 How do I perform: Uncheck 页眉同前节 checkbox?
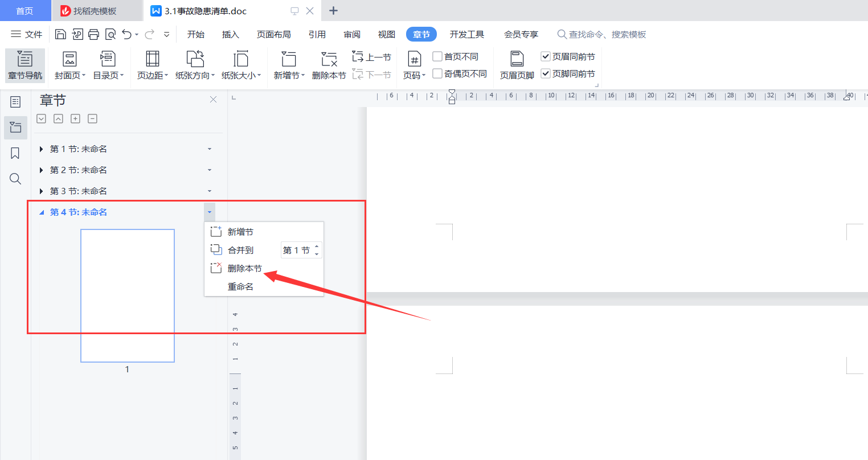coord(546,56)
